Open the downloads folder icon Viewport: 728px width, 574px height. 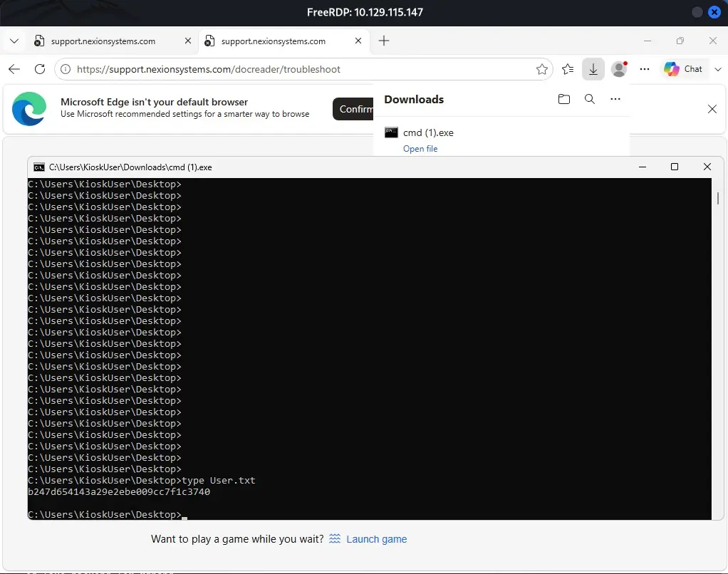click(563, 99)
